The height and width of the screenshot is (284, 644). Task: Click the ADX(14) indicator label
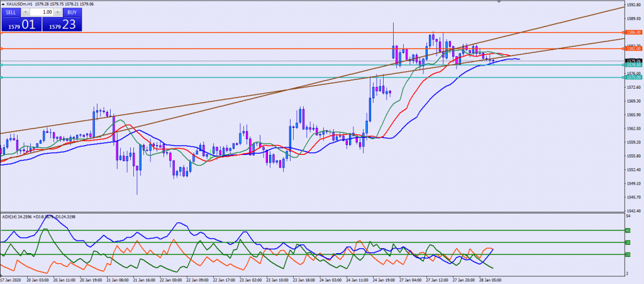tap(11, 217)
